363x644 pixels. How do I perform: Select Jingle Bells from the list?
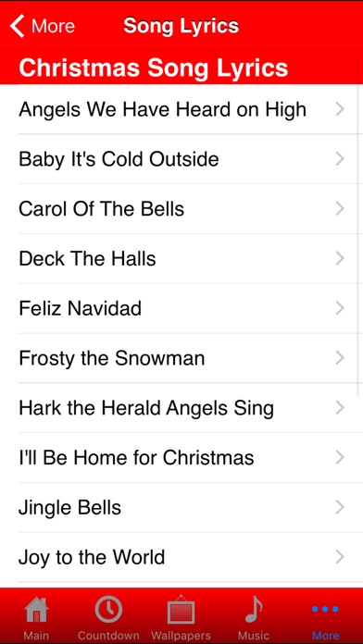click(x=181, y=508)
